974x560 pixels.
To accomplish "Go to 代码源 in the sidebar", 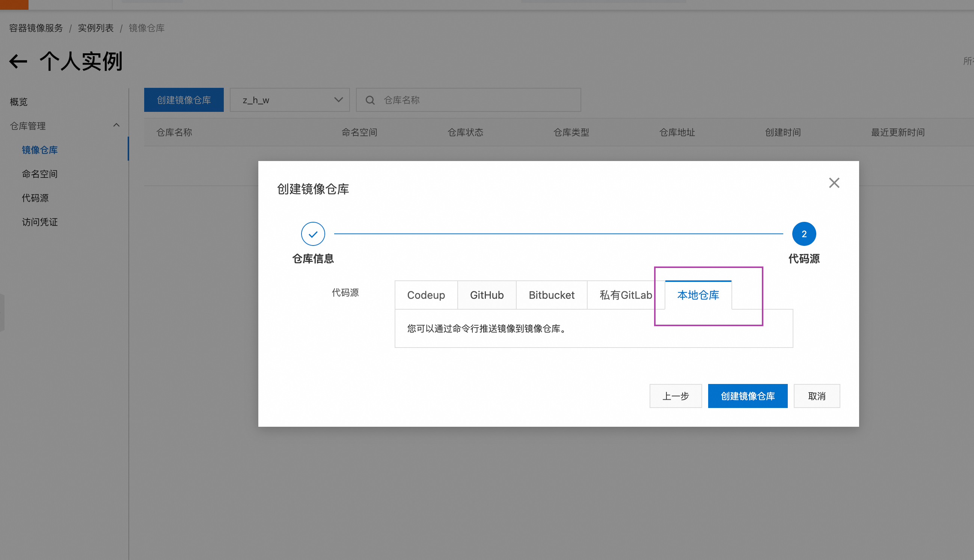I will click(x=35, y=198).
